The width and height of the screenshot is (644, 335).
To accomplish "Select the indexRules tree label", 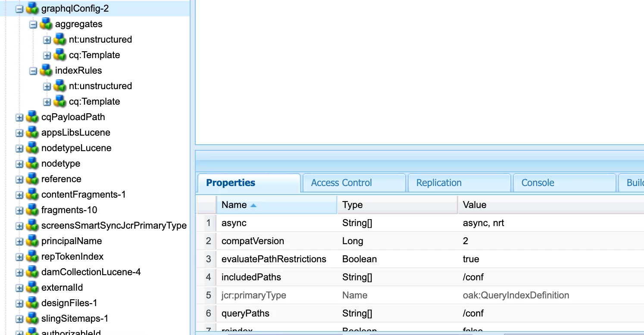I will 78,71.
